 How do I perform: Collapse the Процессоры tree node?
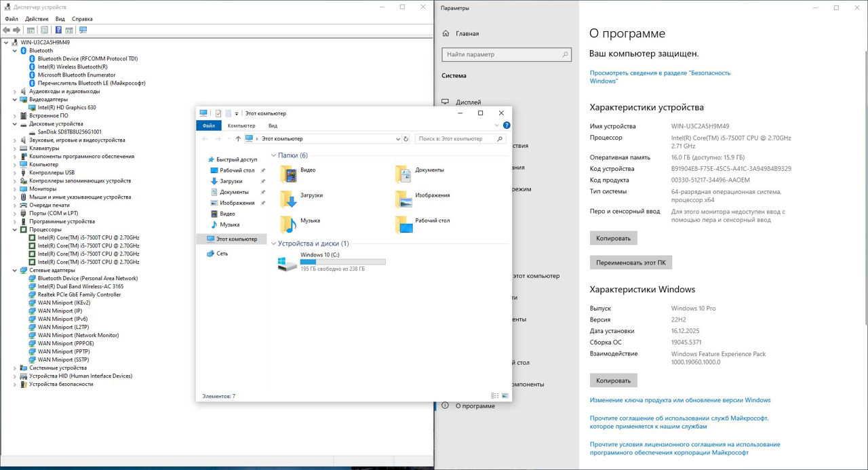point(15,229)
